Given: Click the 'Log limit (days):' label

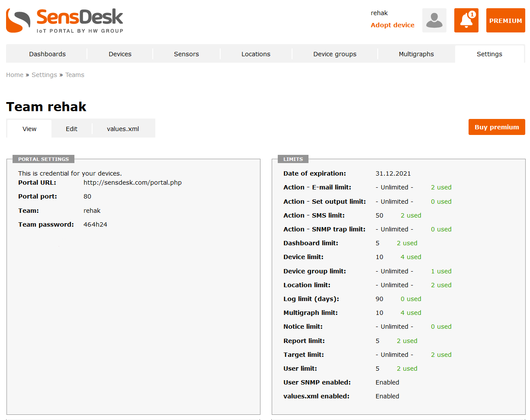Looking at the screenshot, I should click(311, 299).
